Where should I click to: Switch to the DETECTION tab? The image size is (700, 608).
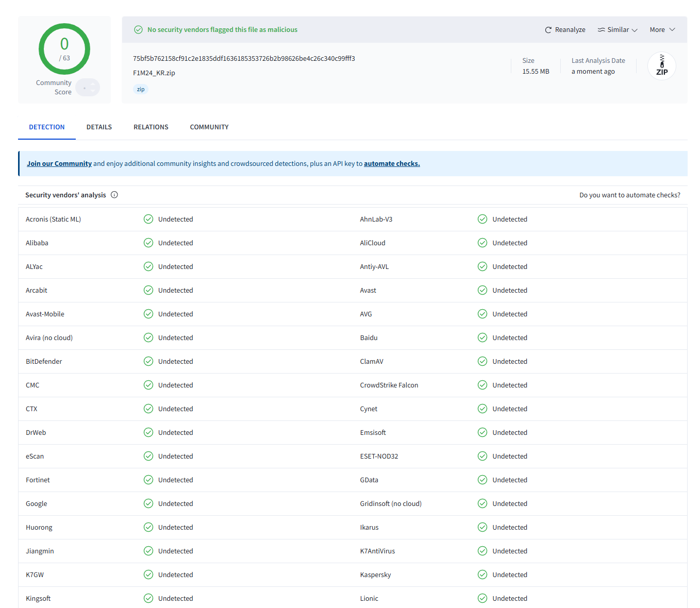(x=47, y=127)
